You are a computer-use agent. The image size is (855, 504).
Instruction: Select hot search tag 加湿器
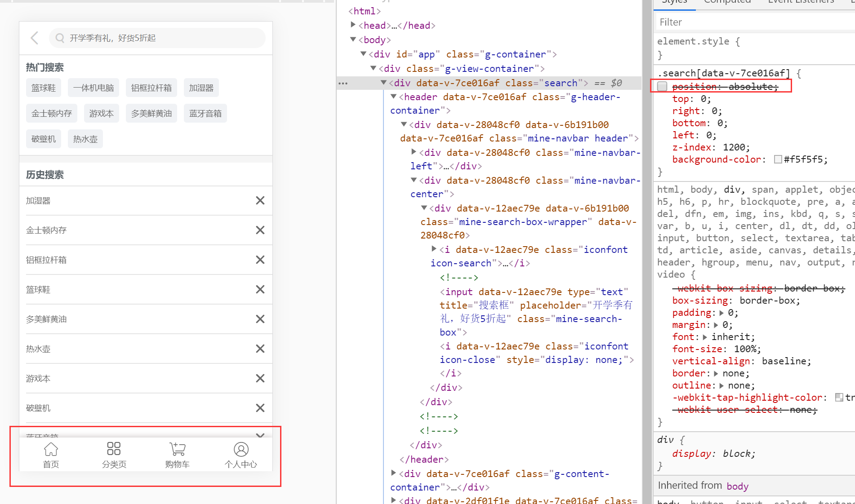point(201,88)
